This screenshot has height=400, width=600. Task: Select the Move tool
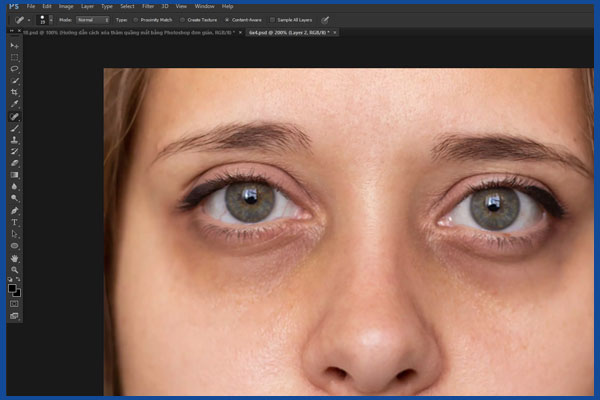(14, 46)
